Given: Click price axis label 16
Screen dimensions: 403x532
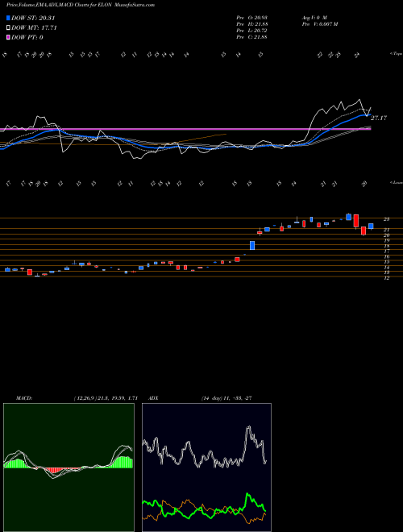Looking at the screenshot, I should point(386,257).
